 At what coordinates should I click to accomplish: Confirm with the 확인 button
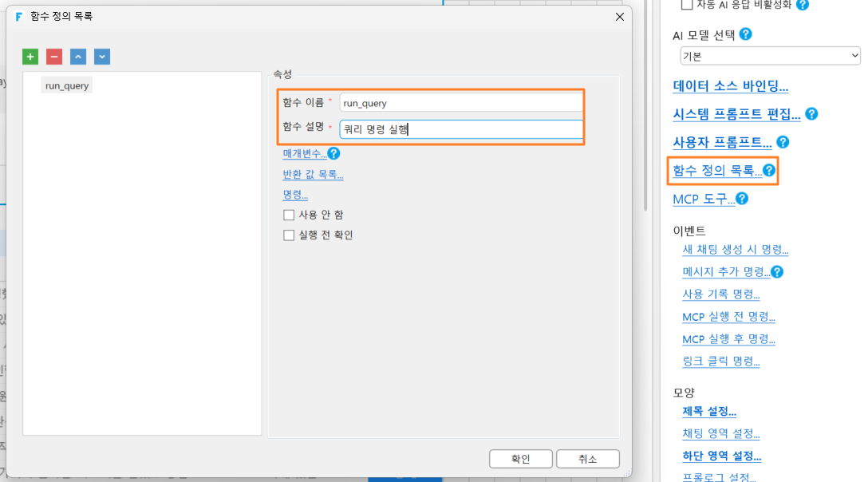click(520, 459)
